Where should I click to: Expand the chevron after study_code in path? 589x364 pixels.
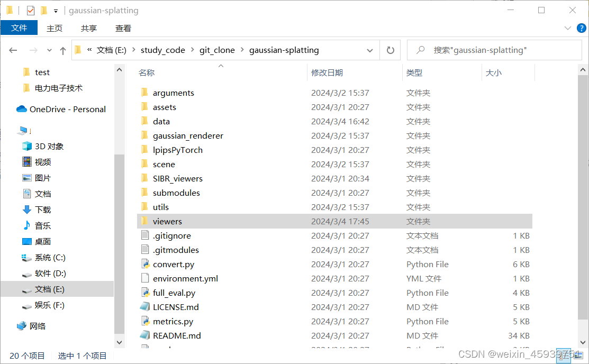(x=192, y=50)
